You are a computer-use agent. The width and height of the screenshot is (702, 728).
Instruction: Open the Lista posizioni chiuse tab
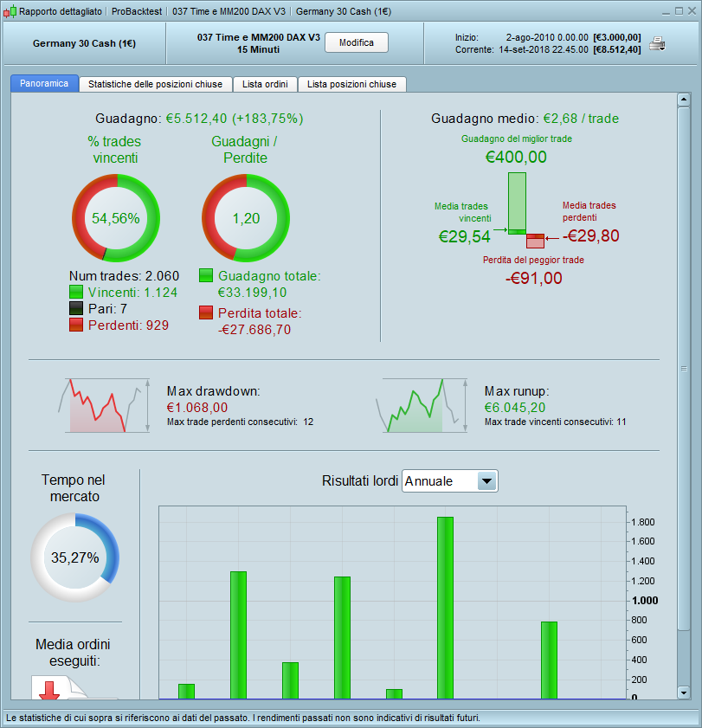pos(352,84)
